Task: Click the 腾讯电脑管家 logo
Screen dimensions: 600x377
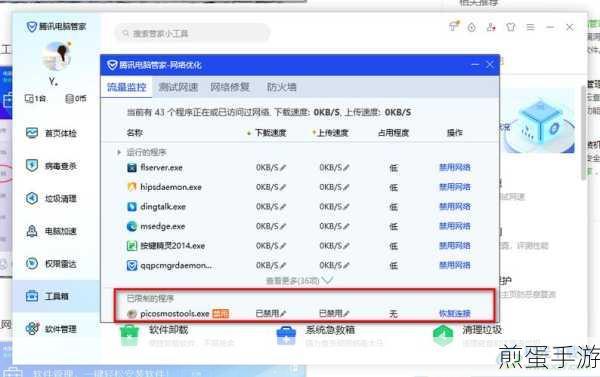Action: (56, 26)
